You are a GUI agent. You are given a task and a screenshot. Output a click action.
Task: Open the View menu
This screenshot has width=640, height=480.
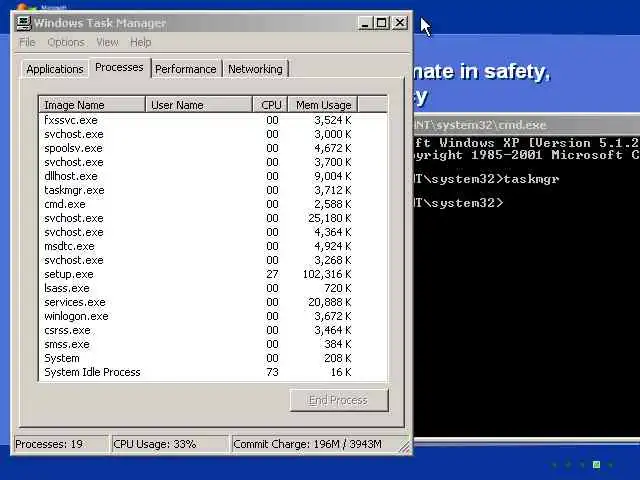coord(107,42)
